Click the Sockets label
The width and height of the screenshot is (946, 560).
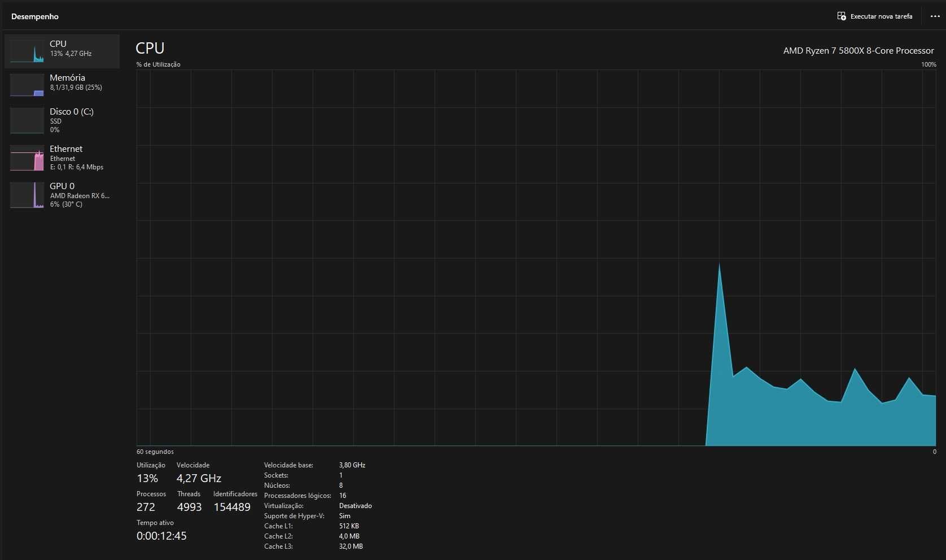click(x=276, y=475)
